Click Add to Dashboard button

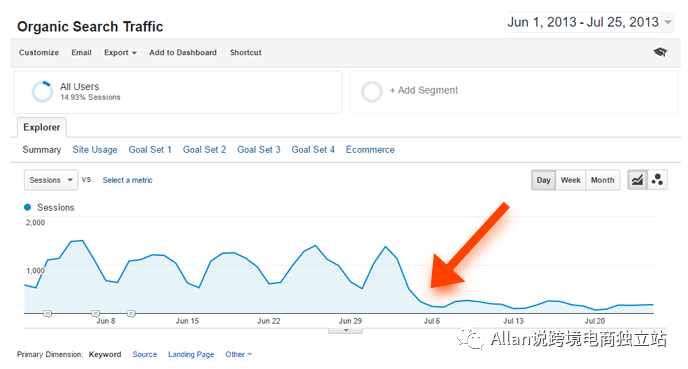pos(183,53)
